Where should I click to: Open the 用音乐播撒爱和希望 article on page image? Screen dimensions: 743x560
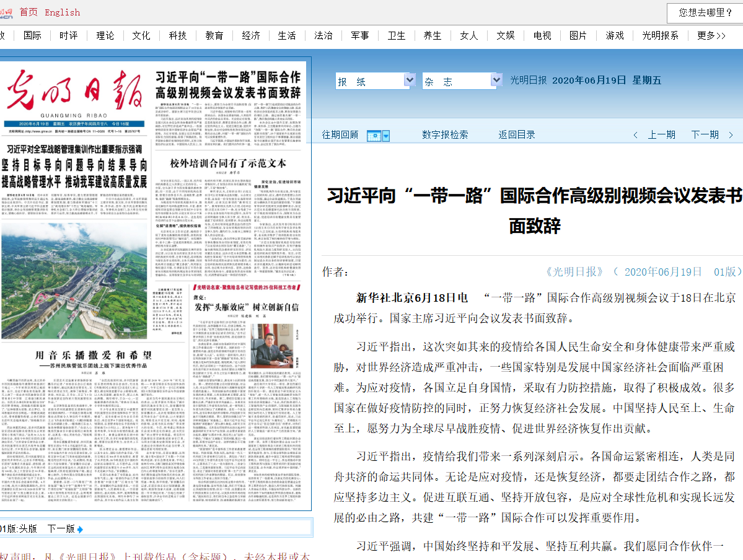click(x=94, y=356)
